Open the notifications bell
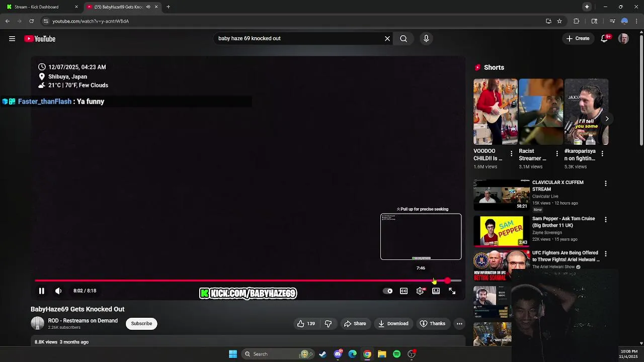This screenshot has width=644, height=362. coord(605,39)
